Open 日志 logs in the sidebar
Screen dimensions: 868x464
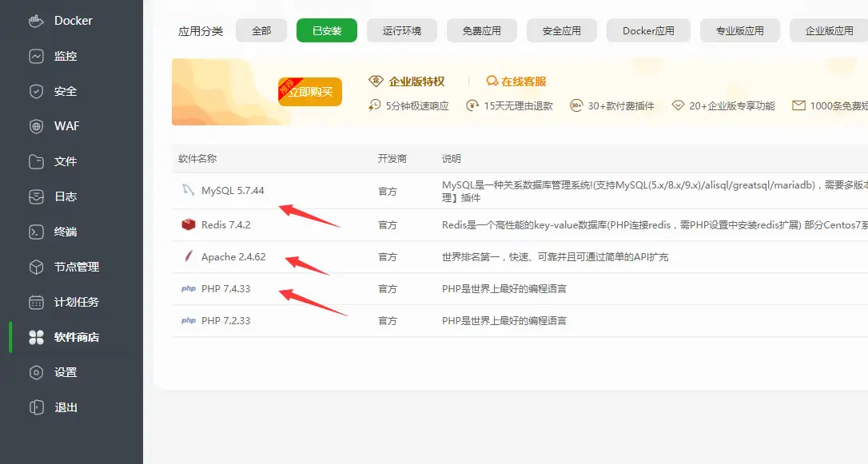pyautogui.click(x=65, y=196)
